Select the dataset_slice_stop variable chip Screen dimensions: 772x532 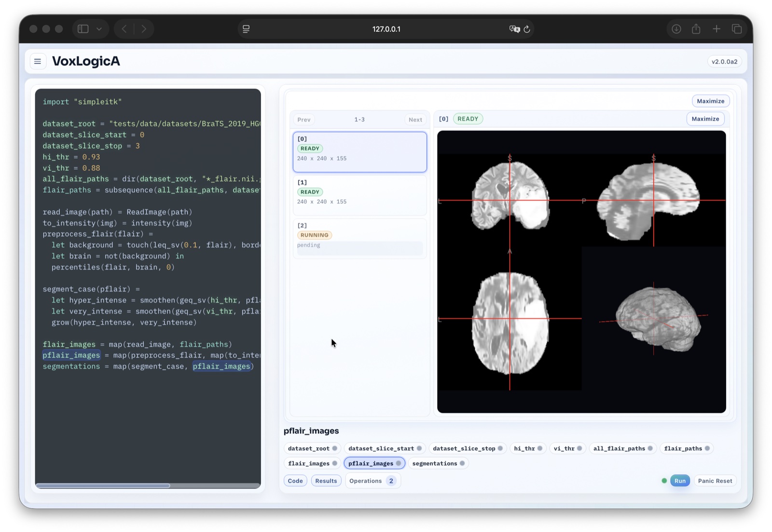468,449
